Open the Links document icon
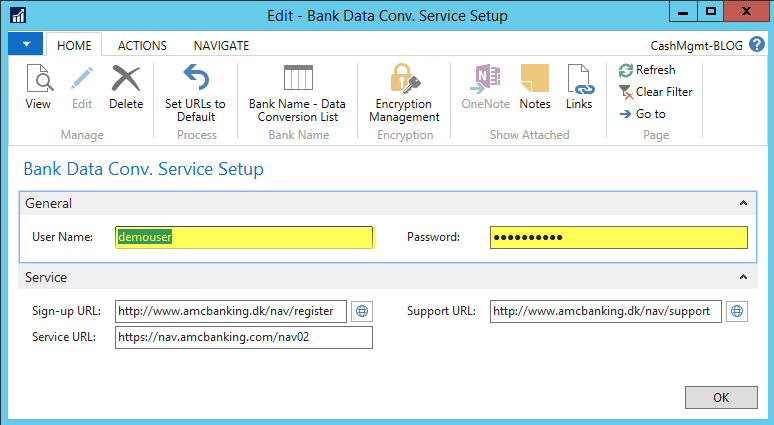This screenshot has width=774, height=425. point(579,78)
